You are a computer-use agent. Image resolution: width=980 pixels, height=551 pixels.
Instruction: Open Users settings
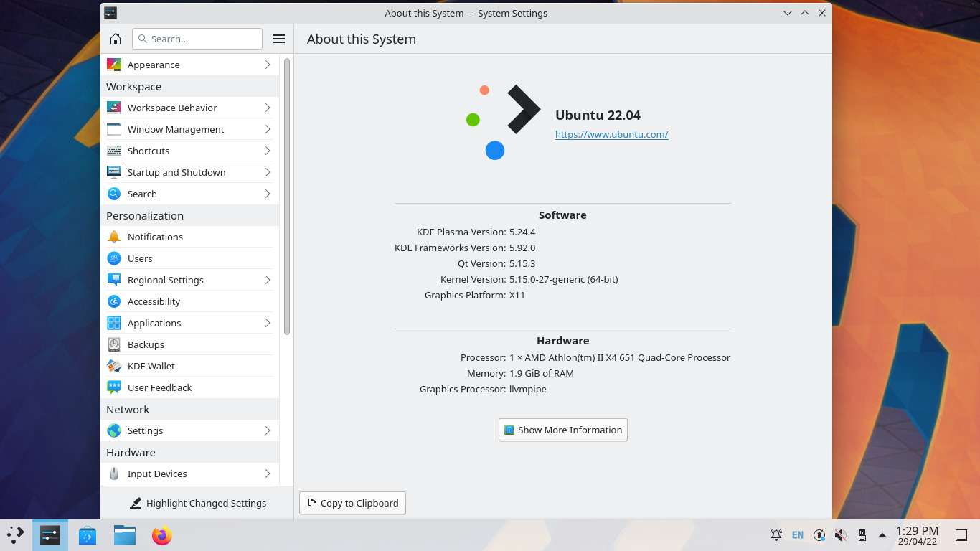pyautogui.click(x=140, y=258)
